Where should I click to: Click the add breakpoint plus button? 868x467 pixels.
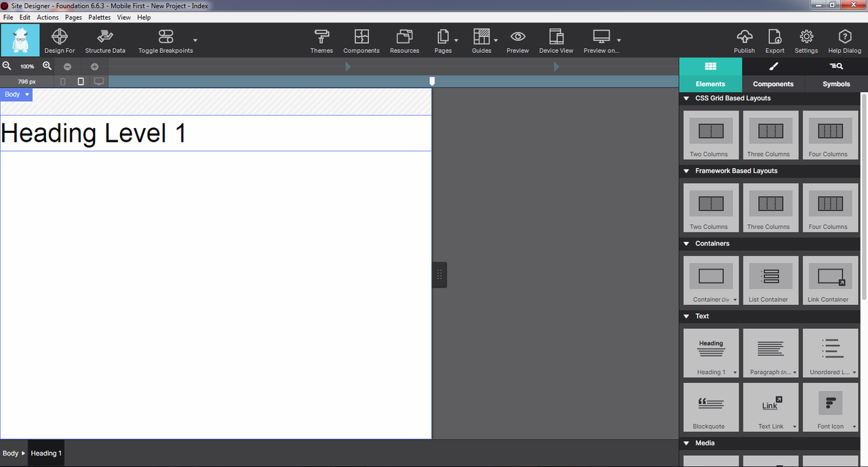pyautogui.click(x=94, y=66)
